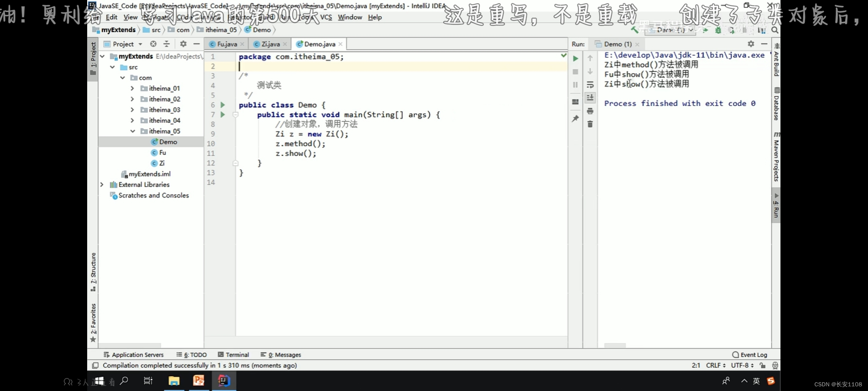Open the Application Servers tool window
The height and width of the screenshot is (391, 868).
(x=133, y=355)
